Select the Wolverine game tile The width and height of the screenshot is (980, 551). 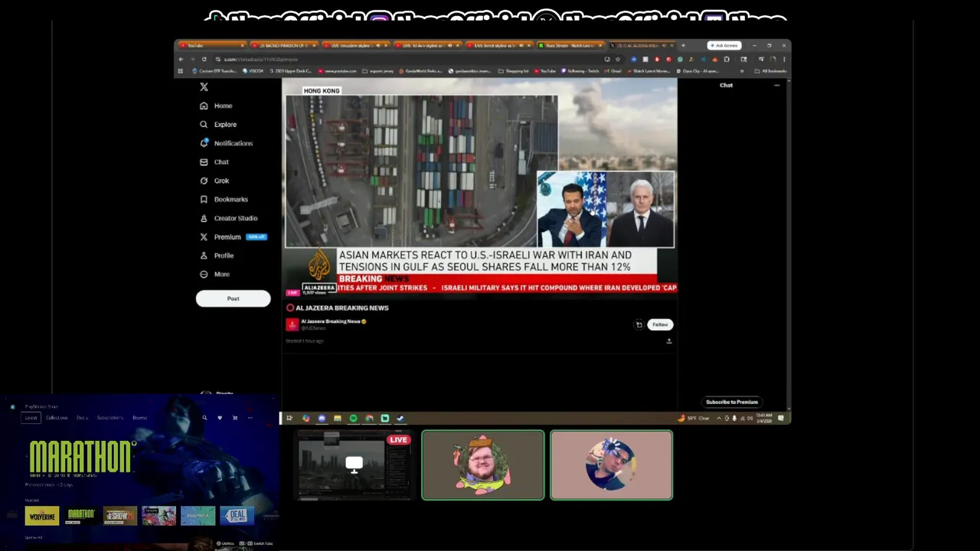[42, 516]
